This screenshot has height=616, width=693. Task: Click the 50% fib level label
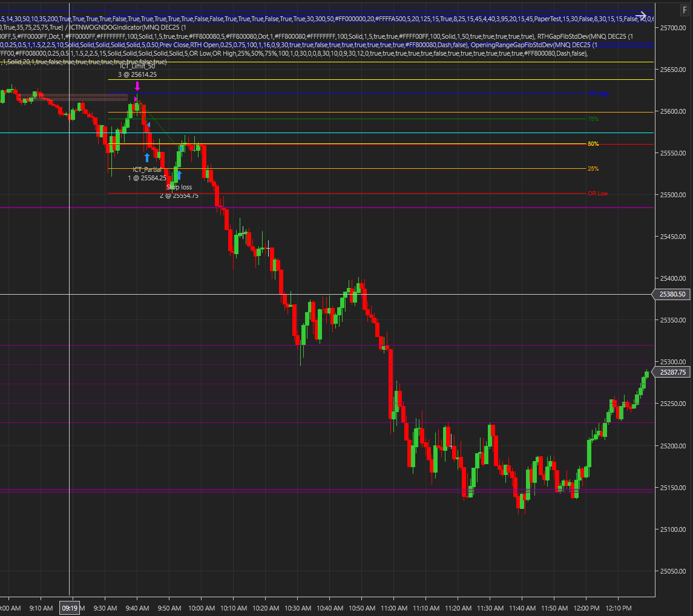[593, 144]
